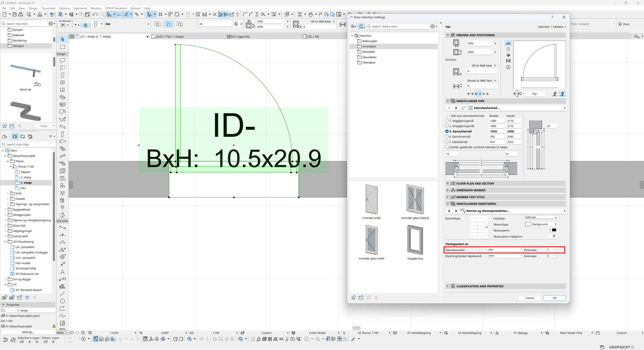Click the info icon in door preview
This screenshot has height=350, width=644.
click(x=508, y=67)
